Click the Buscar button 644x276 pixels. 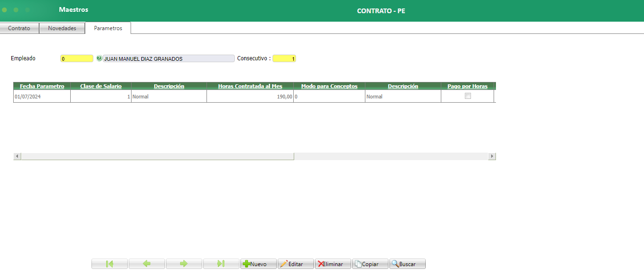407,264
